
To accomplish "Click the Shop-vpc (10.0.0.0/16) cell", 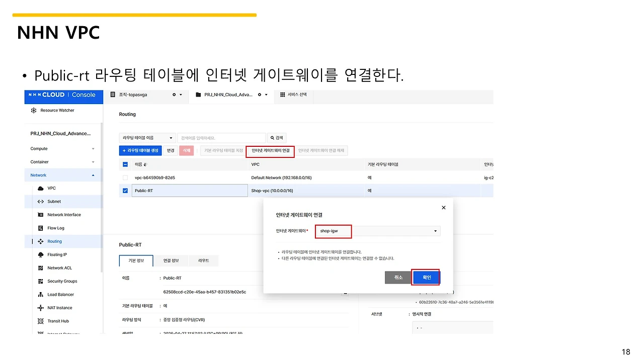I will (272, 191).
